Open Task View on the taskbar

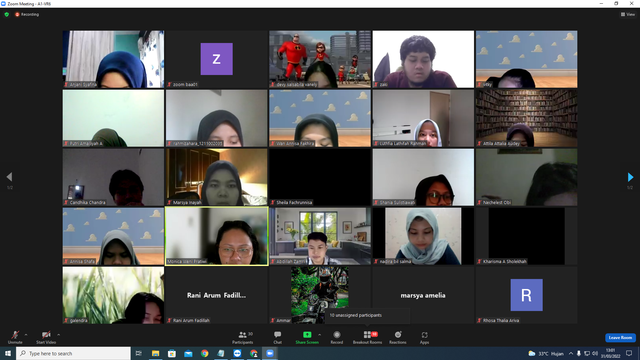[139, 353]
